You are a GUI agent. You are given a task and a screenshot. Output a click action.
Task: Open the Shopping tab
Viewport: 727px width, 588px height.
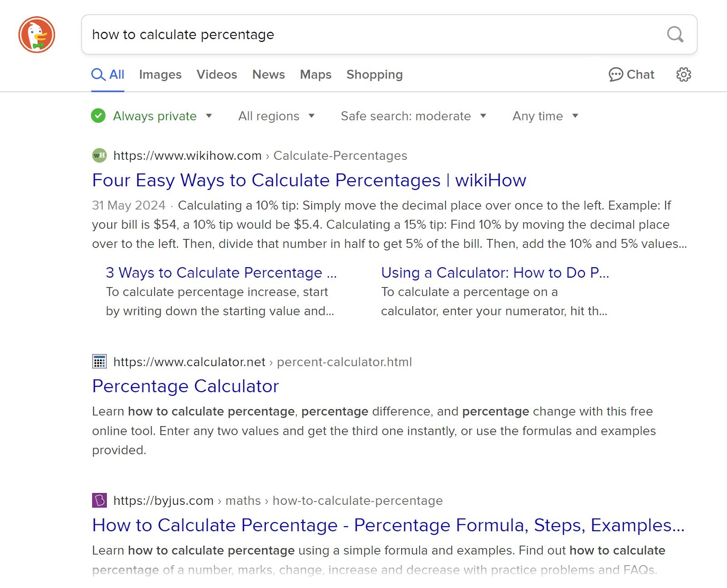coord(374,75)
